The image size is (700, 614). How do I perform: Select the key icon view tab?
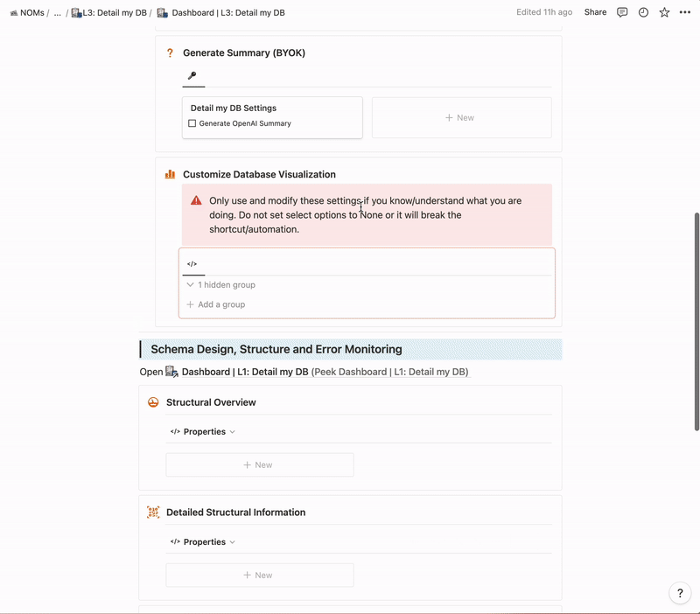tap(192, 76)
